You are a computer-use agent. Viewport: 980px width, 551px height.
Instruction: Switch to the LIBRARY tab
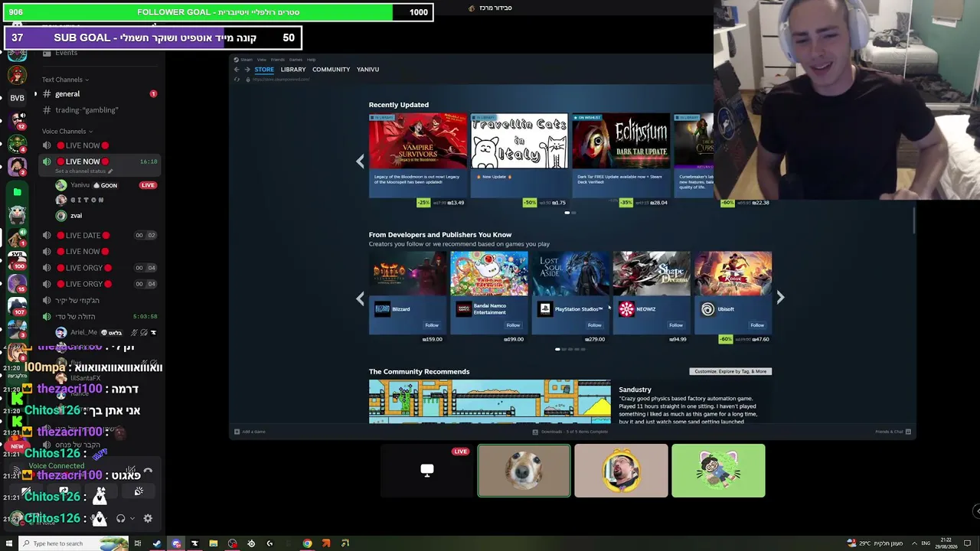click(293, 70)
